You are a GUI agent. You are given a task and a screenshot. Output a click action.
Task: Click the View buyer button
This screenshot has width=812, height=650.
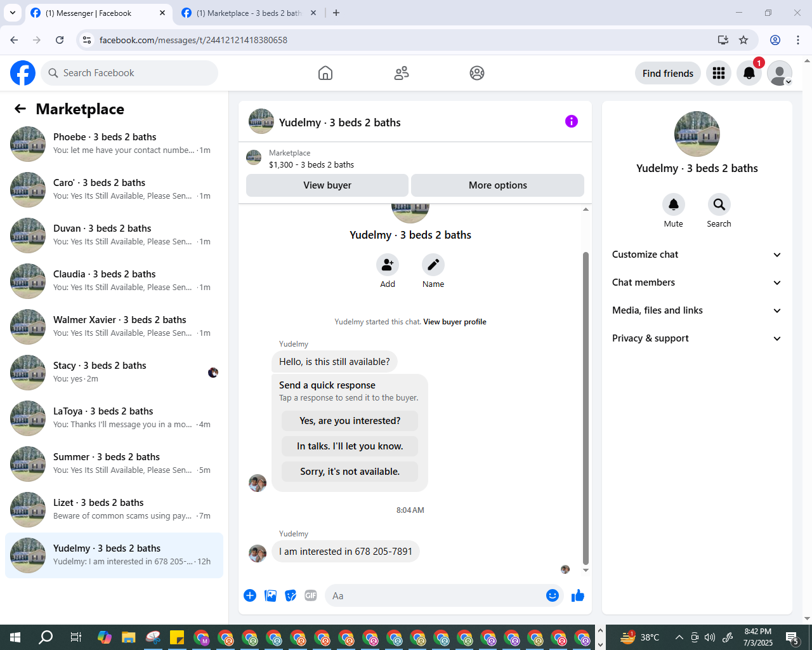pos(327,185)
